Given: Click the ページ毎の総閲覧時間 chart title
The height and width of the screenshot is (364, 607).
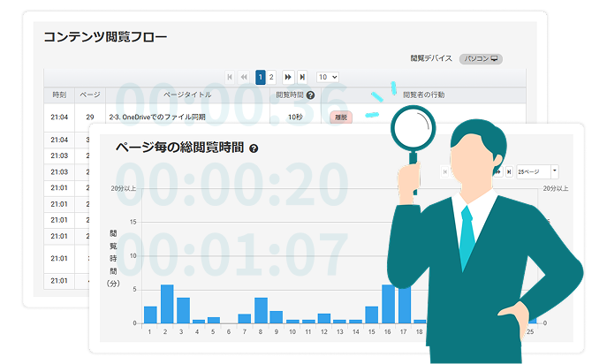Looking at the screenshot, I should point(179,148).
